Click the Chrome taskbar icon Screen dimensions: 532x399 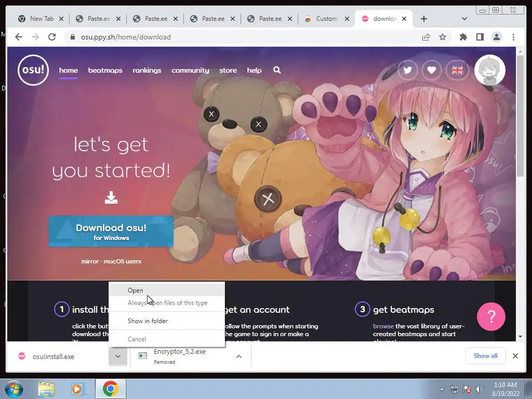tap(111, 389)
